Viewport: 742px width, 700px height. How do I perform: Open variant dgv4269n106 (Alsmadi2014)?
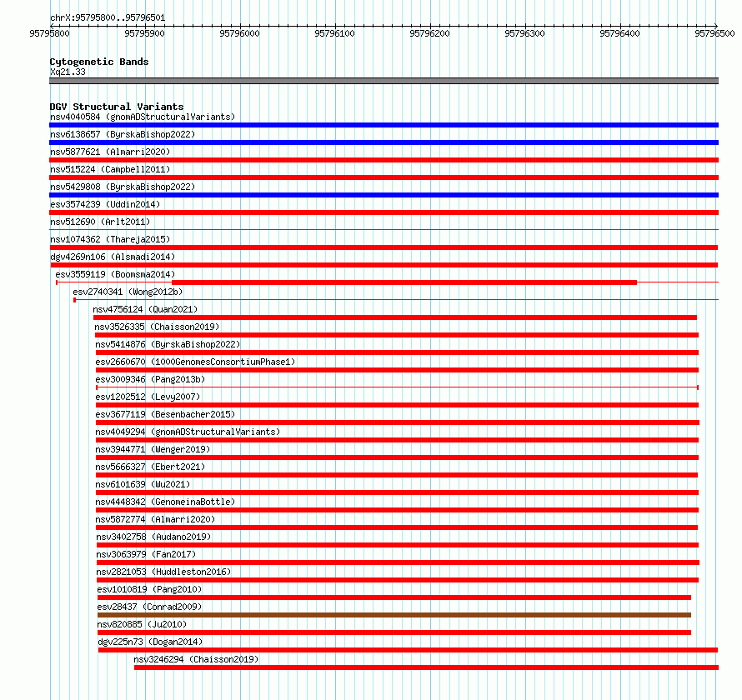pos(113,257)
